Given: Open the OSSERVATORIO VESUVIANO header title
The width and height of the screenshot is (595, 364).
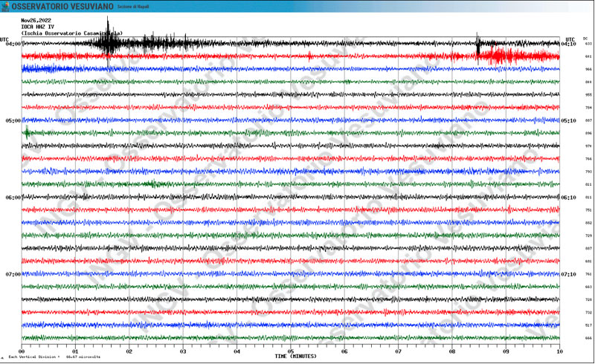Looking at the screenshot, I should 62,7.
